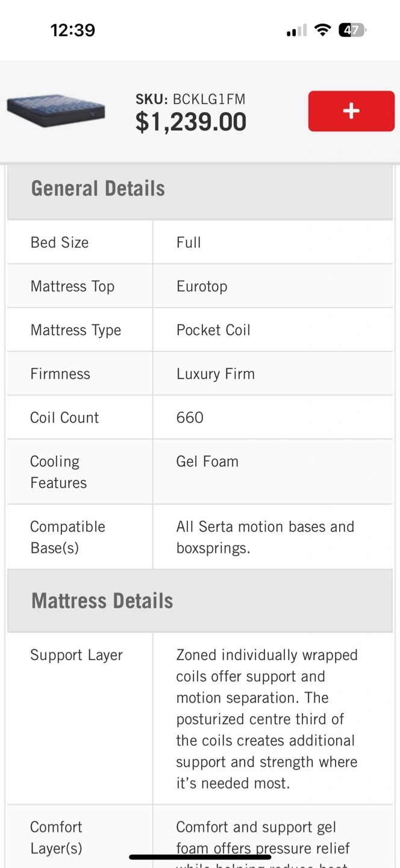400x868 pixels.
Task: Tap the home indicator bar at bottom
Action: pyautogui.click(x=200, y=857)
